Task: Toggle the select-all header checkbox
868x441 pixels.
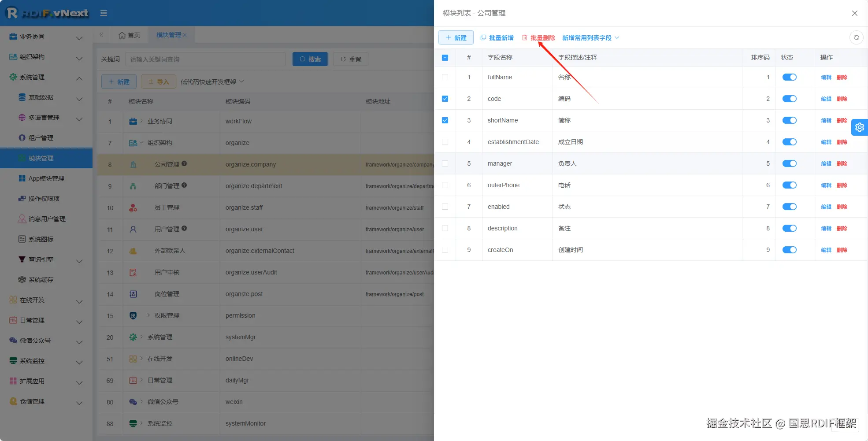Action: 445,57
